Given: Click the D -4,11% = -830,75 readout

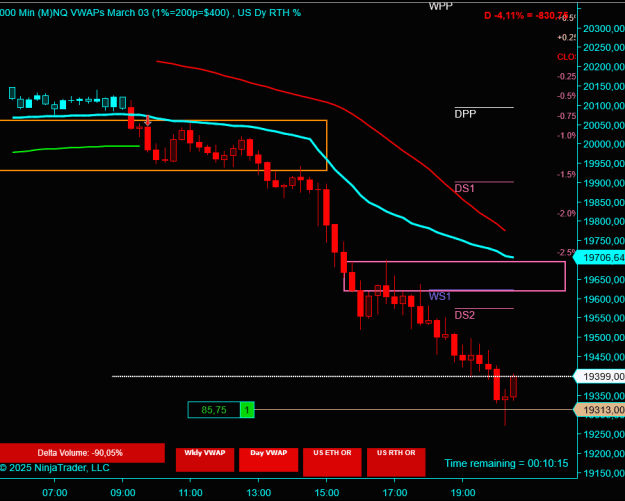Looking at the screenshot, I should pos(526,16).
